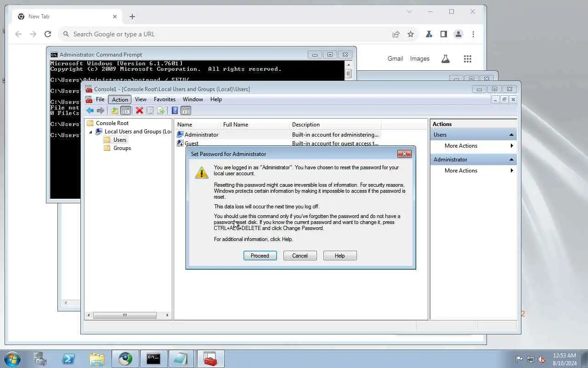588x368 pixels.
Task: Click the Administrator user account icon in list
Action: point(180,135)
